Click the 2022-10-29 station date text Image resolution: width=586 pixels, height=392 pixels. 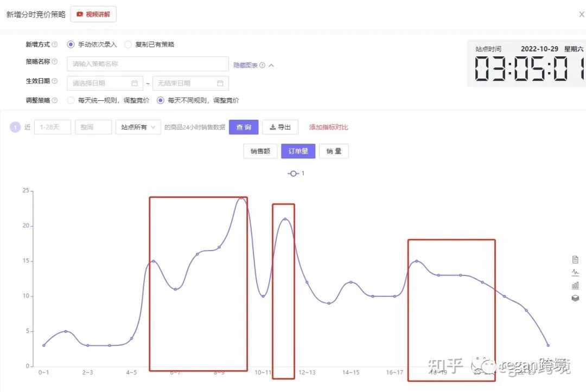tap(539, 49)
